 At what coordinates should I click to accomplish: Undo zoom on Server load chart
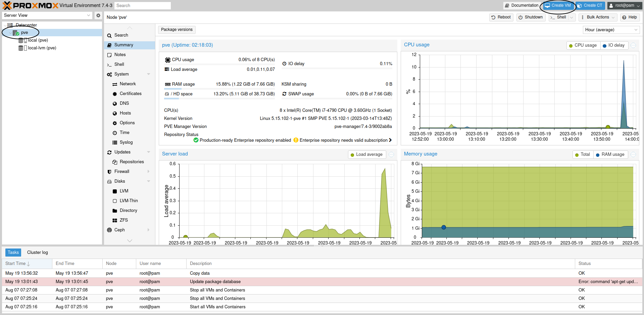point(391,154)
